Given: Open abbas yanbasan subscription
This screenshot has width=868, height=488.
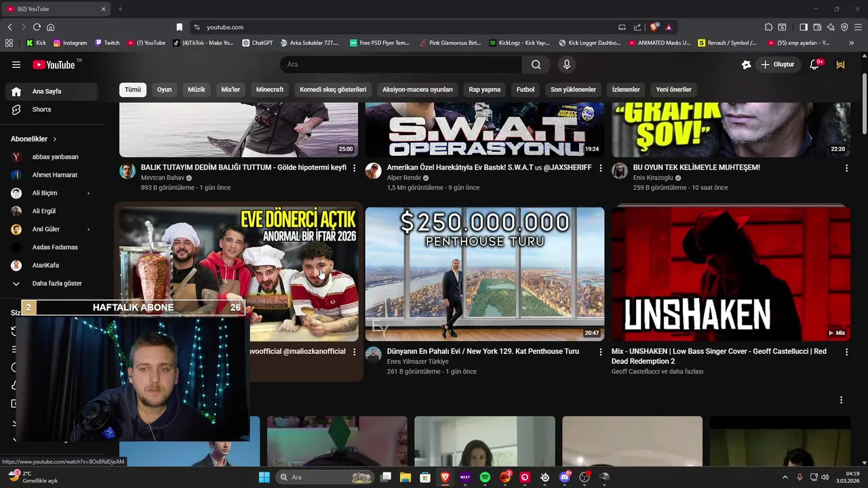Looking at the screenshot, I should pos(52,157).
